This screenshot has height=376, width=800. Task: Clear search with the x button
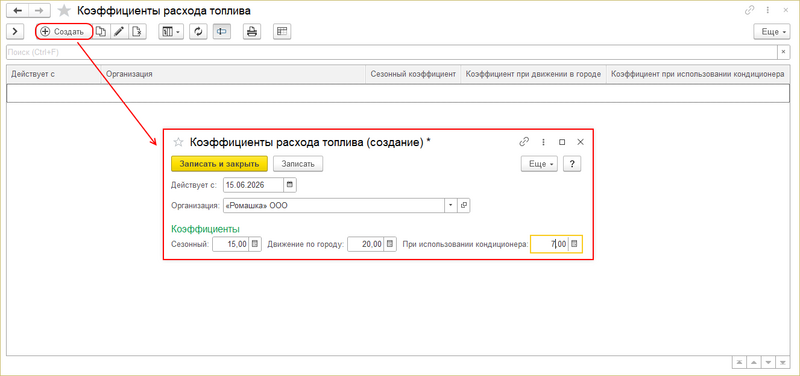point(784,53)
